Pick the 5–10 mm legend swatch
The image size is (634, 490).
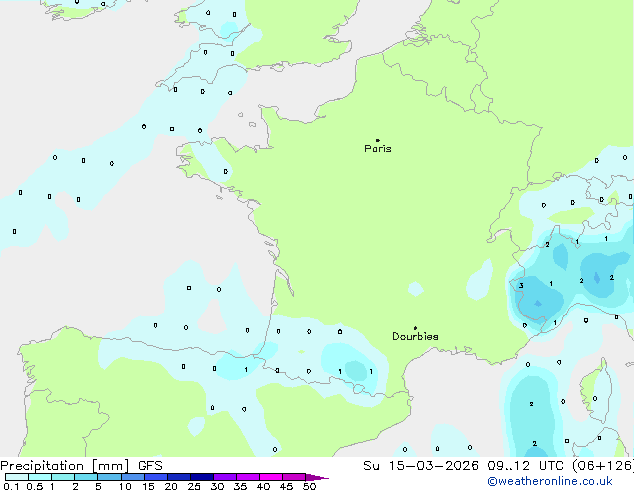click(x=110, y=477)
